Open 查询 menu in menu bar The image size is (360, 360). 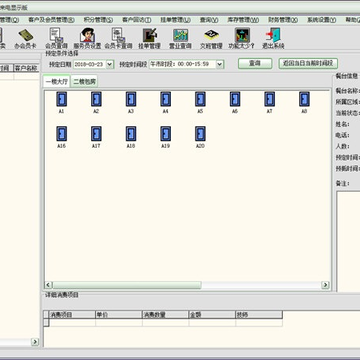click(209, 20)
